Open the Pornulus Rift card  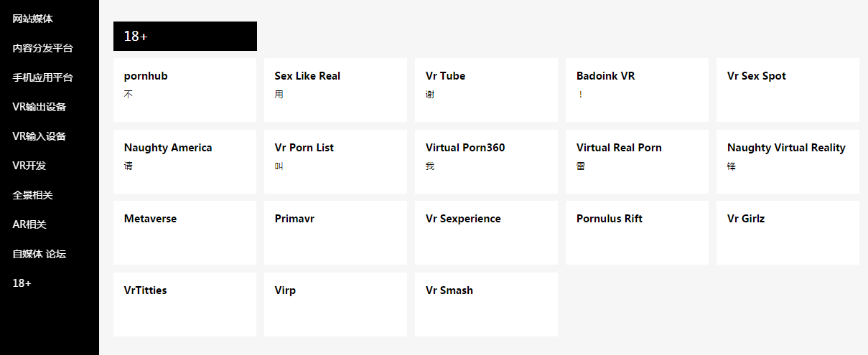pyautogui.click(x=637, y=232)
